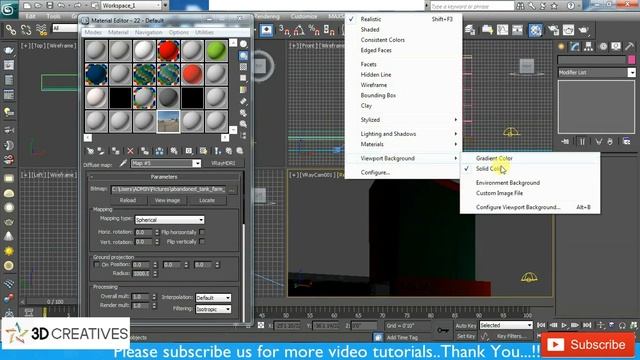Image resolution: width=640 pixels, height=360 pixels.
Task: Click the Undo arrow icon
Action: (61, 5)
